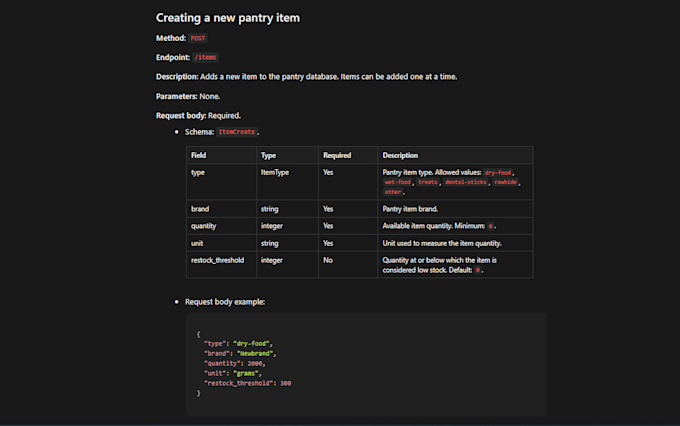Click the 'treats' allowed value tag
This screenshot has height=426, width=680.
(x=428, y=182)
